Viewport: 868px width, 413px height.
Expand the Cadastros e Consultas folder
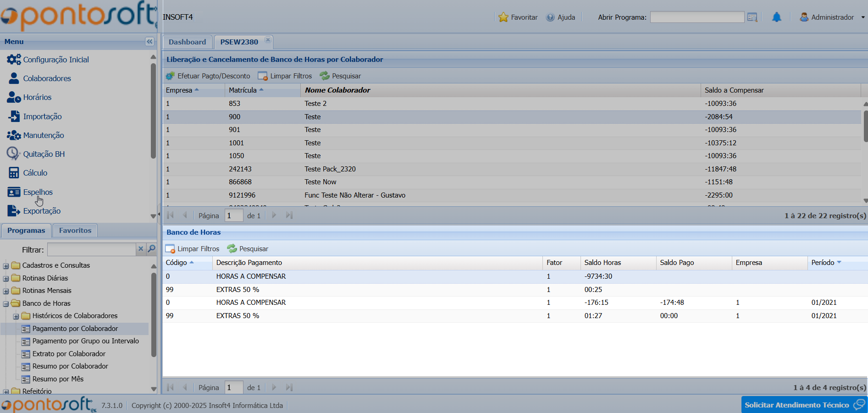pyautogui.click(x=6, y=266)
